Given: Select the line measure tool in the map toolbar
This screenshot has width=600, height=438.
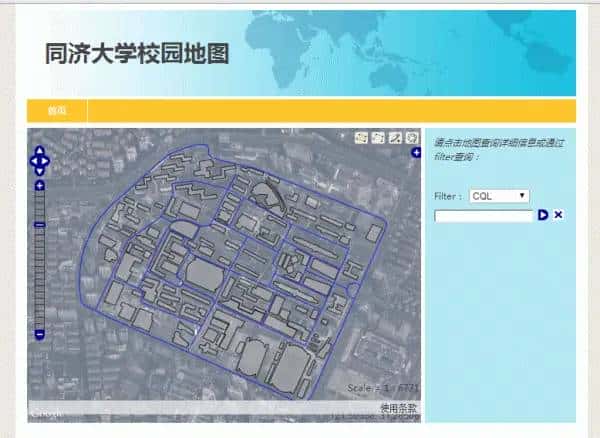Looking at the screenshot, I should coord(395,138).
